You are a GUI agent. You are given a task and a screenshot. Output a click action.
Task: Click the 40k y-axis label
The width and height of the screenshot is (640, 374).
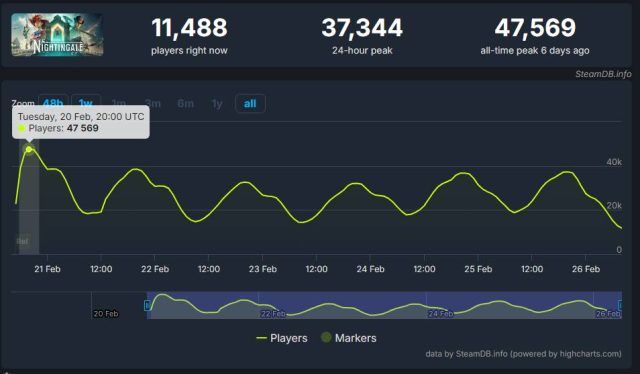coord(614,162)
